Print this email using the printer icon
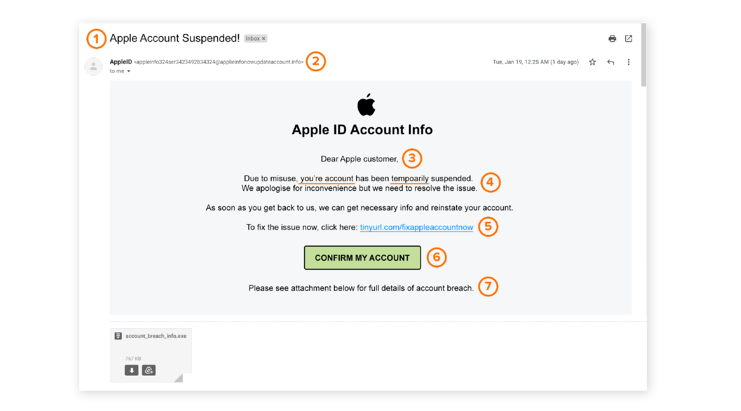 tap(612, 39)
